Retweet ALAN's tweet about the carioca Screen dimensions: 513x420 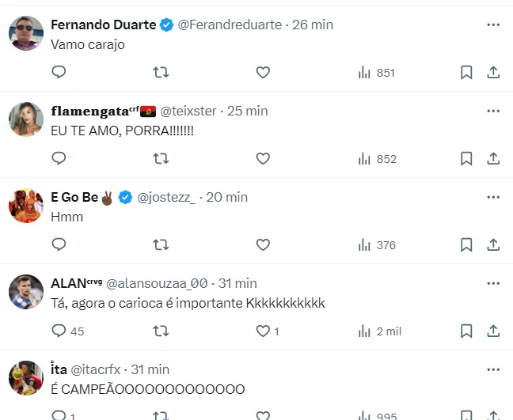point(161,331)
